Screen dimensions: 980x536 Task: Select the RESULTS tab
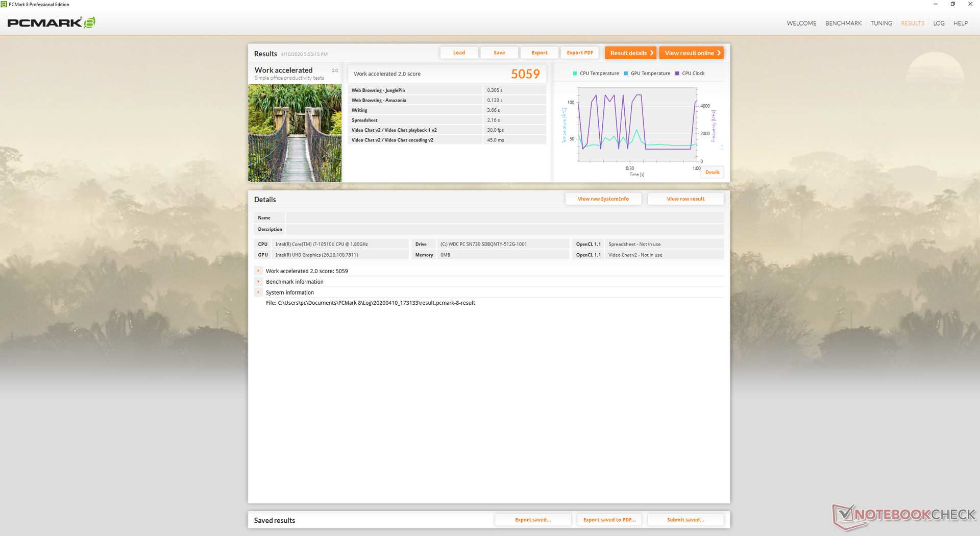pyautogui.click(x=912, y=23)
